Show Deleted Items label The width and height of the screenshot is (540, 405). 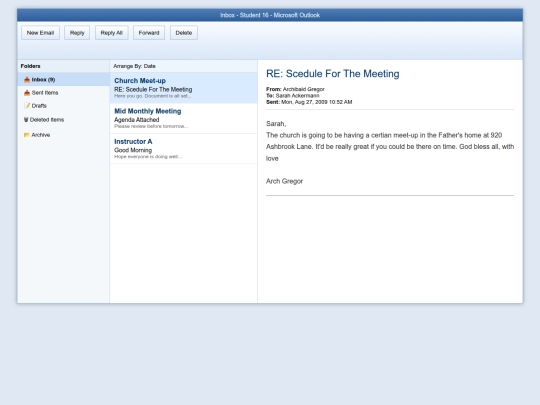coord(47,120)
